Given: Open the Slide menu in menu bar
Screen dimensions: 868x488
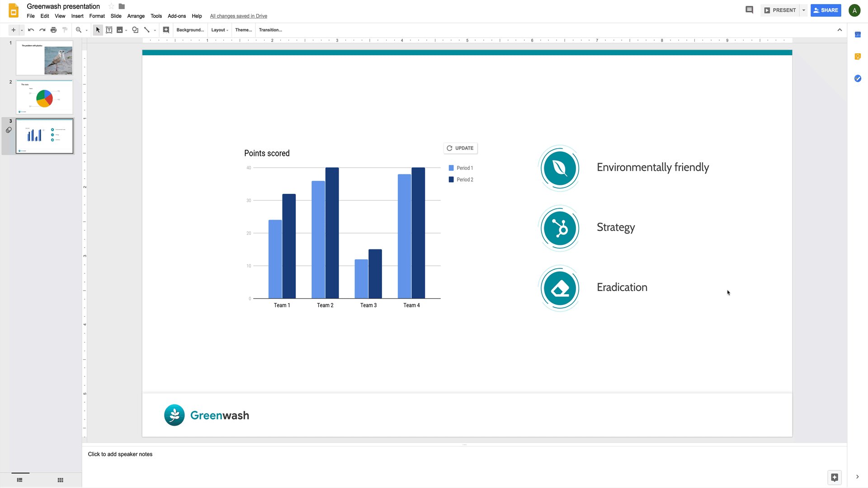Looking at the screenshot, I should (x=116, y=16).
